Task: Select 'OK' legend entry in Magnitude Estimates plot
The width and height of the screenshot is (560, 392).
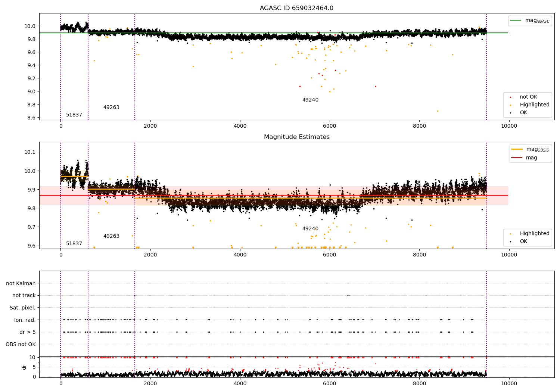Action: click(523, 242)
